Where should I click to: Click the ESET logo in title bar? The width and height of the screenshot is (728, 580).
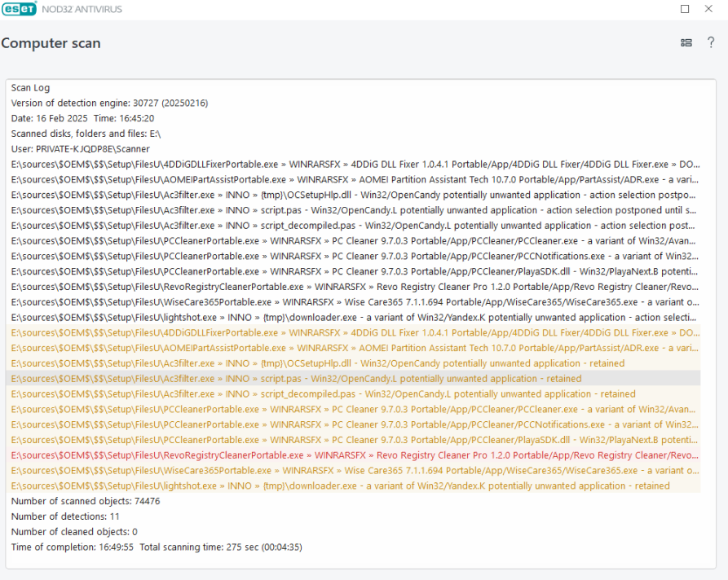pos(19,9)
